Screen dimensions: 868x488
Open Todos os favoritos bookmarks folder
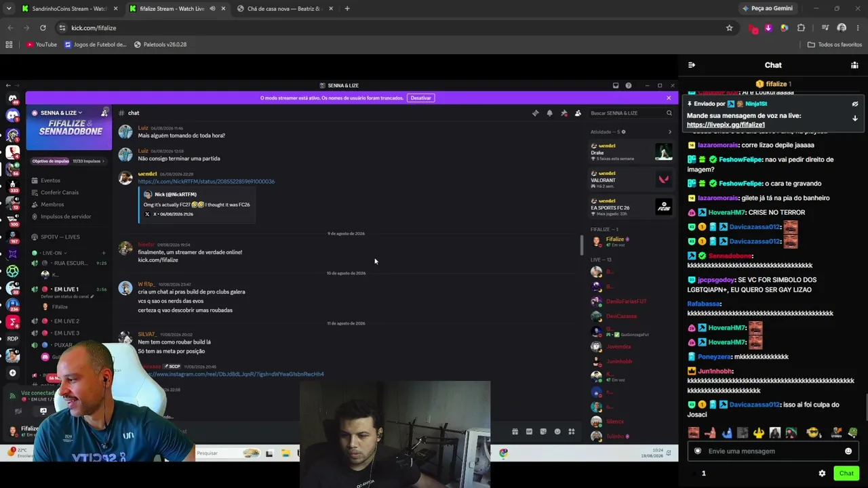[835, 45]
